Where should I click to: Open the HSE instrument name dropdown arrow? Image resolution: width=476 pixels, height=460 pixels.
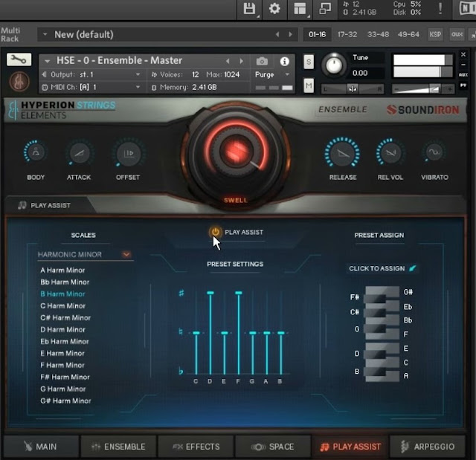click(47, 61)
